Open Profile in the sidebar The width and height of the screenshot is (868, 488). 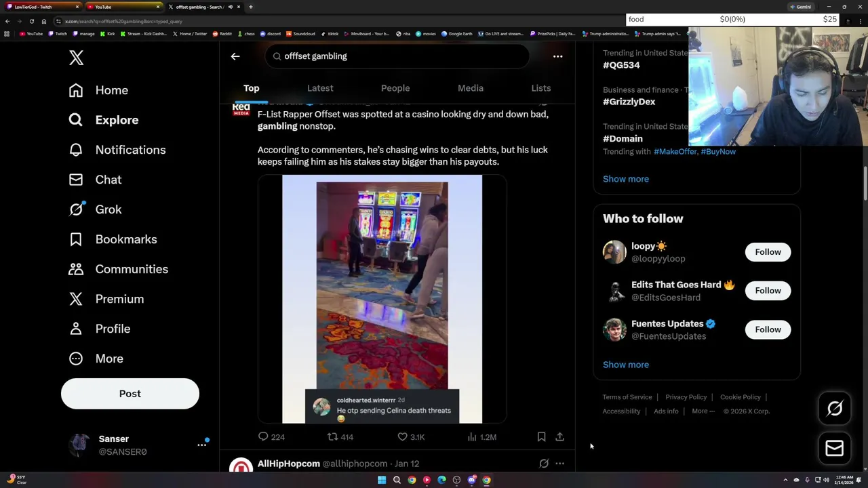pos(99,329)
